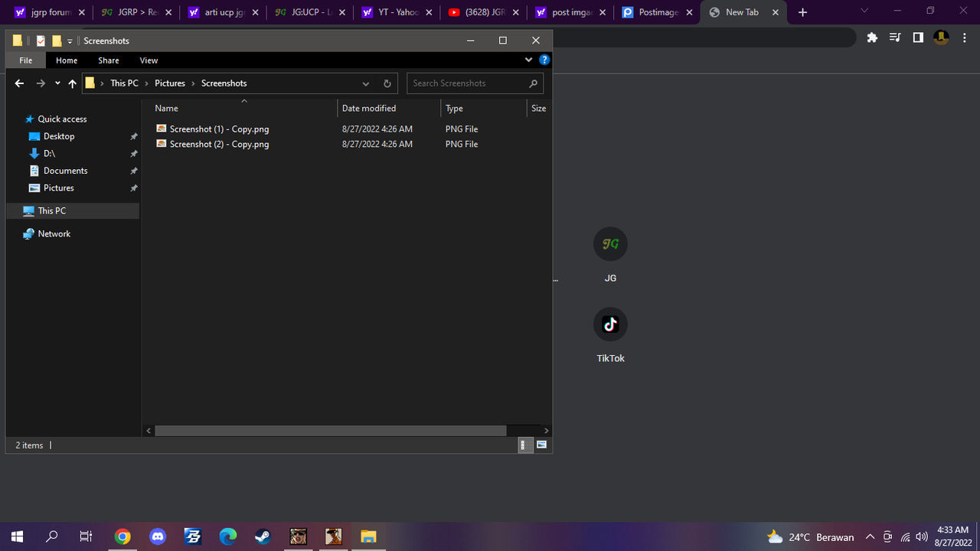Open File Explorer Help icon
The height and width of the screenshot is (551, 980).
(544, 60)
